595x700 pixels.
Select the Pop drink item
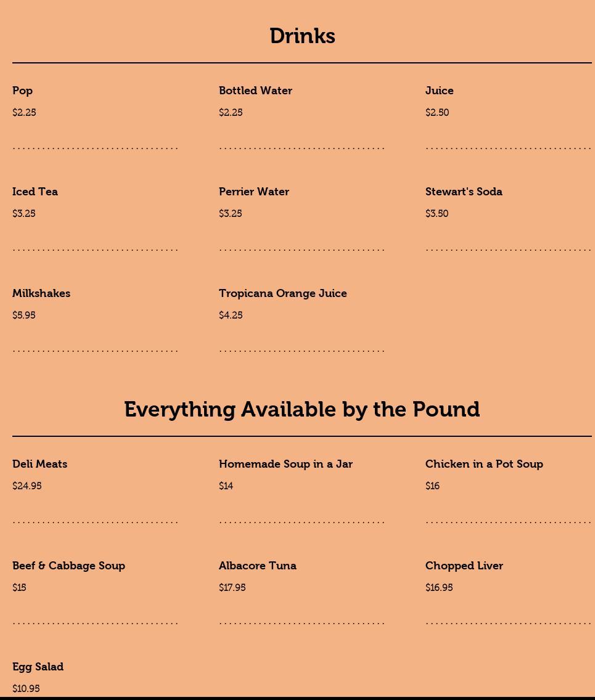(x=23, y=91)
